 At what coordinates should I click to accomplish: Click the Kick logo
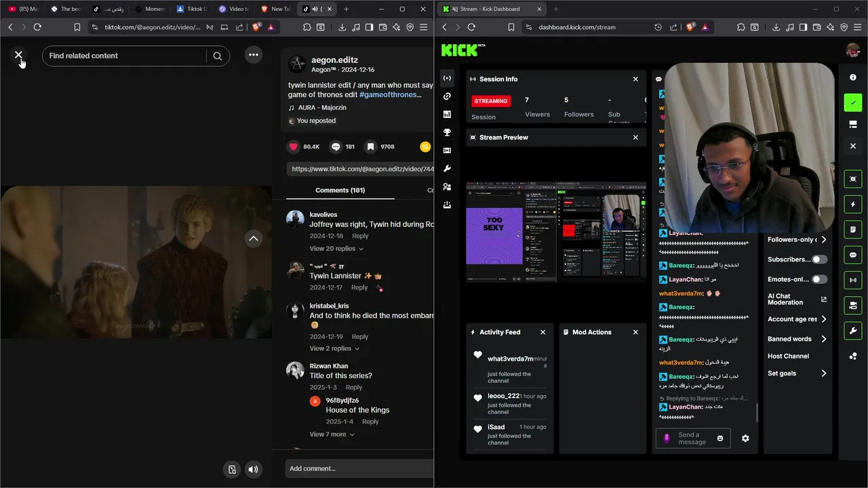(x=462, y=49)
